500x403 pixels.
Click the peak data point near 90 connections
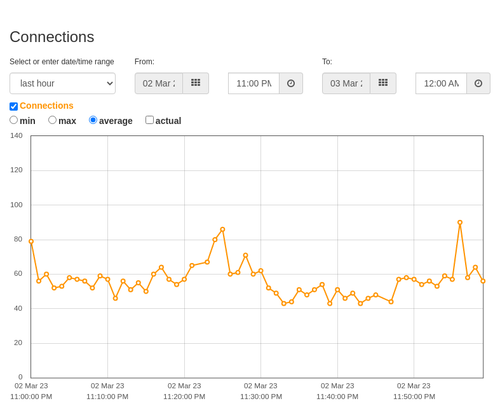pos(460,222)
